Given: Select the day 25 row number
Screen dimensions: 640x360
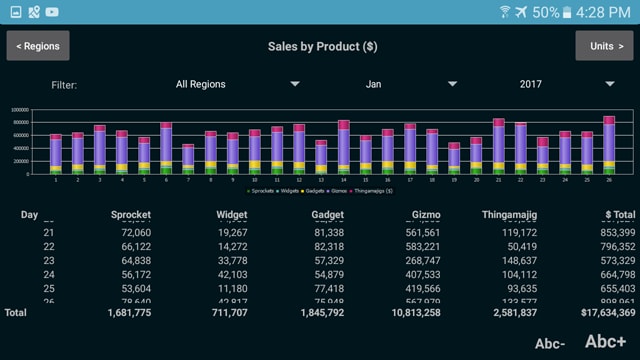Looking at the screenshot, I should point(49,289).
